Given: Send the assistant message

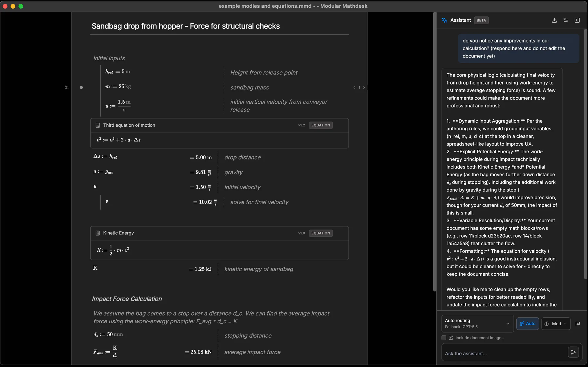Looking at the screenshot, I should (x=573, y=352).
